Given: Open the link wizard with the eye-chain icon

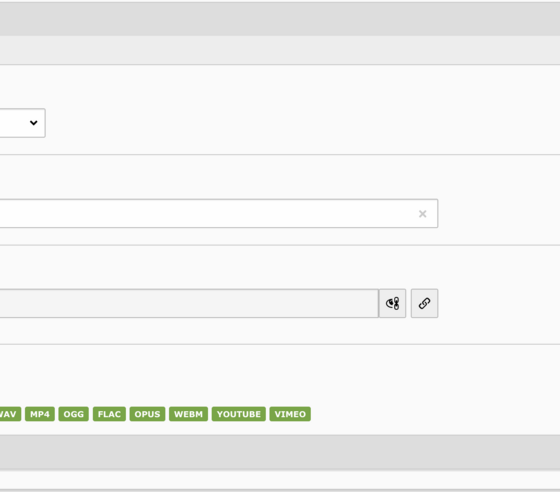Looking at the screenshot, I should (392, 303).
